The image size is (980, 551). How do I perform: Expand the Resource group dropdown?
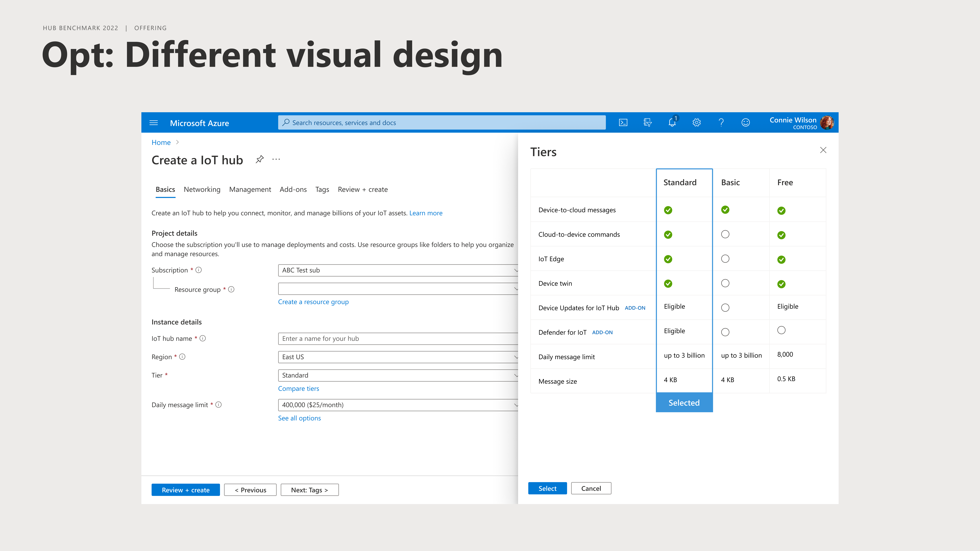[x=398, y=289]
